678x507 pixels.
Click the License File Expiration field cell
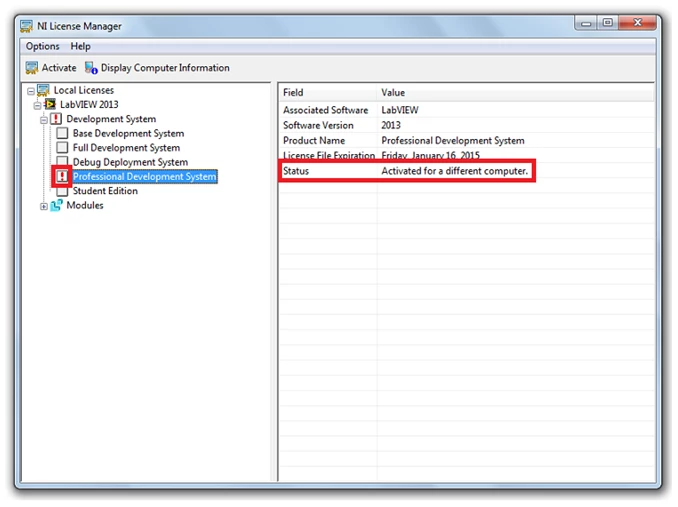coord(329,155)
